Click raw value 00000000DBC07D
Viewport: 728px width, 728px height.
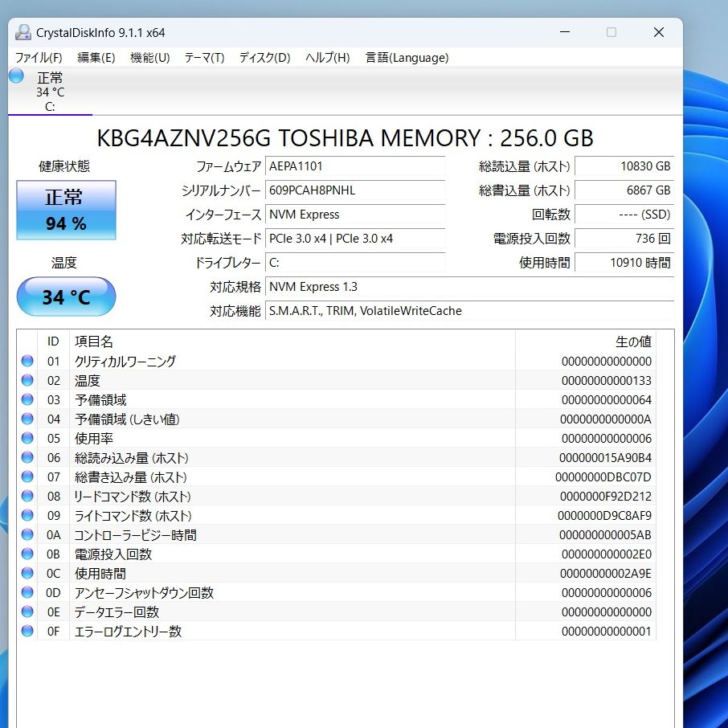point(603,477)
